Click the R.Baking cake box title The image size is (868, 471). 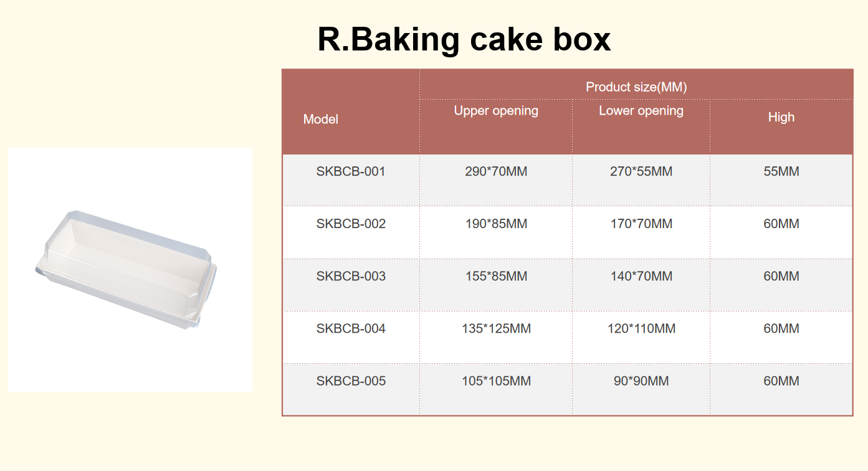point(464,40)
